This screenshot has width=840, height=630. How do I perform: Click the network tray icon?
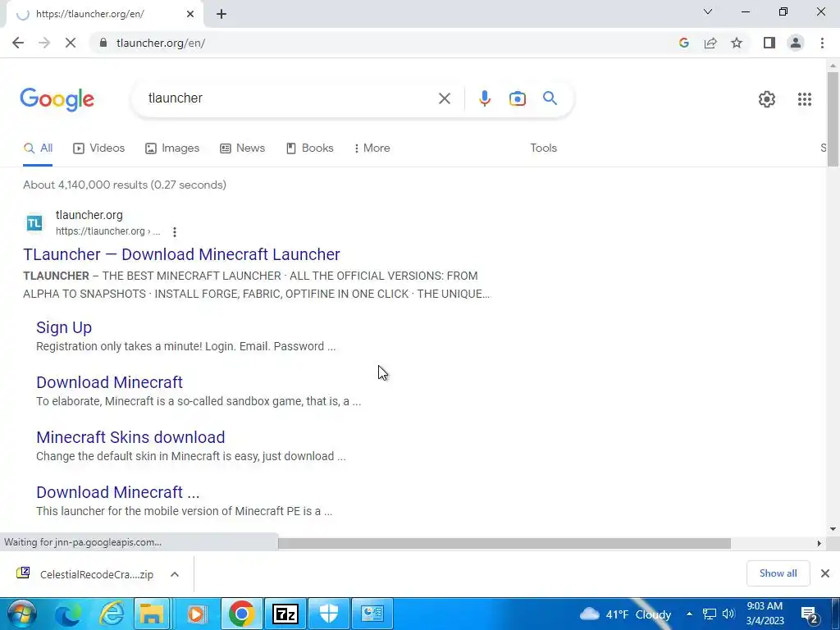tap(710, 614)
